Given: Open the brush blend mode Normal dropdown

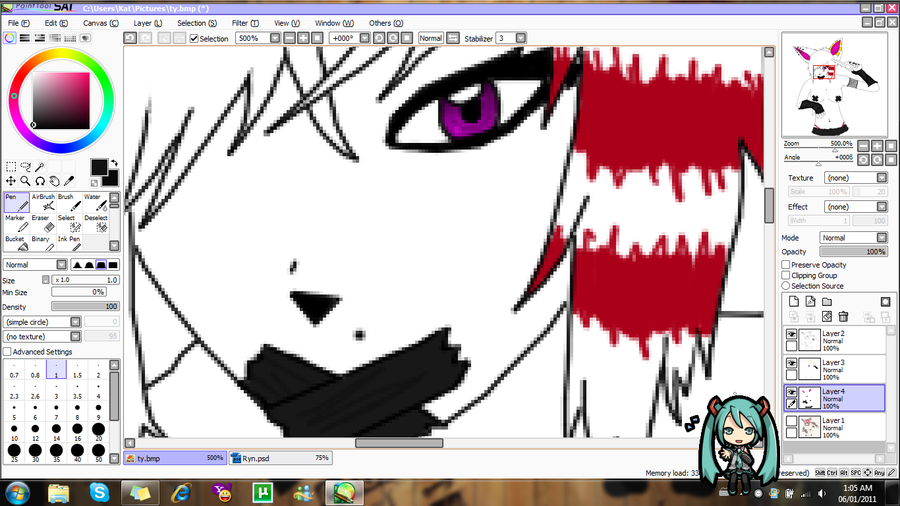Looking at the screenshot, I should pyautogui.click(x=61, y=264).
